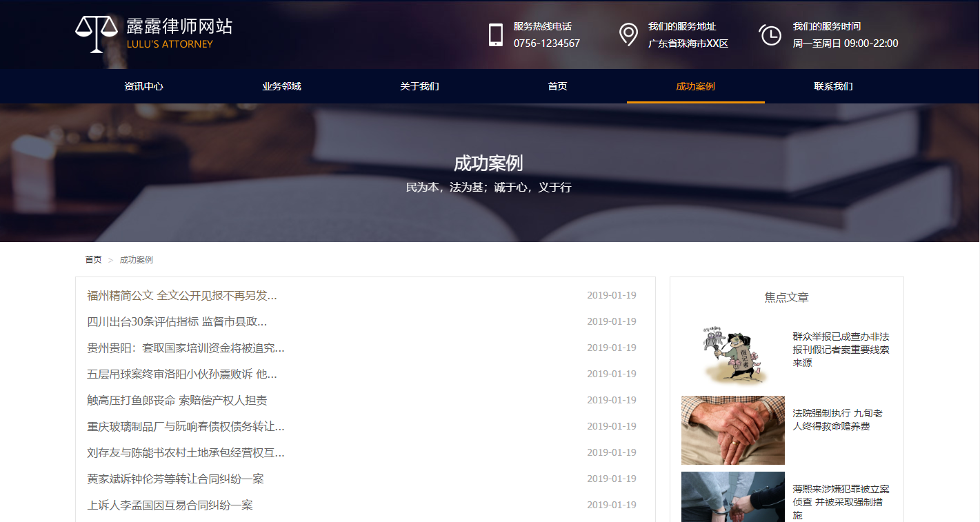
Task: Click the scales of justice logo icon
Action: pyautogui.click(x=97, y=34)
